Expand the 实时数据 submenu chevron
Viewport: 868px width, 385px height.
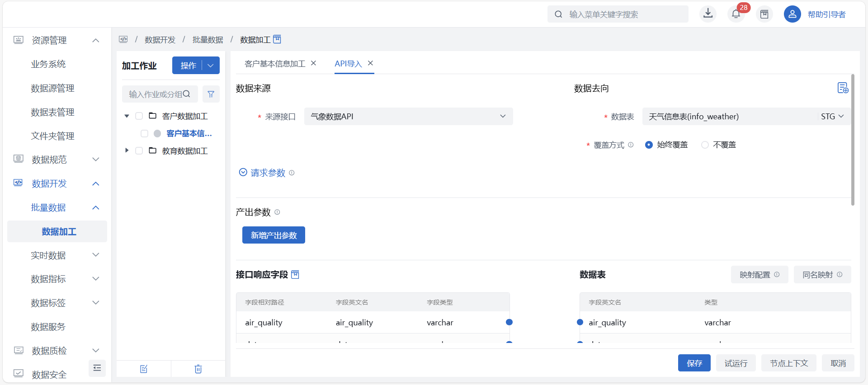[x=95, y=255]
